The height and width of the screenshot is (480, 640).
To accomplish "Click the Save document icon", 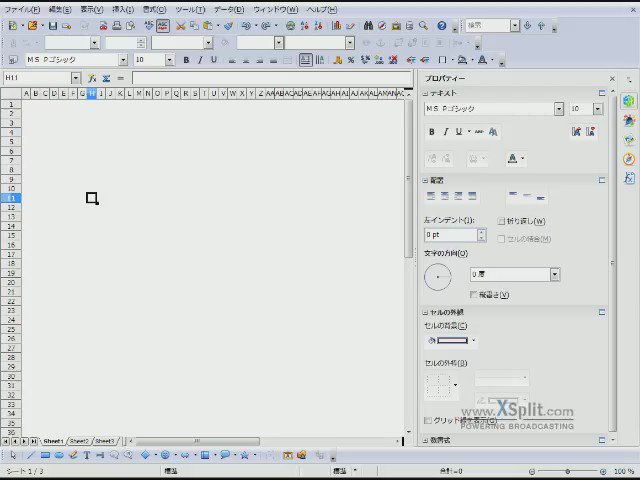I will point(53,26).
